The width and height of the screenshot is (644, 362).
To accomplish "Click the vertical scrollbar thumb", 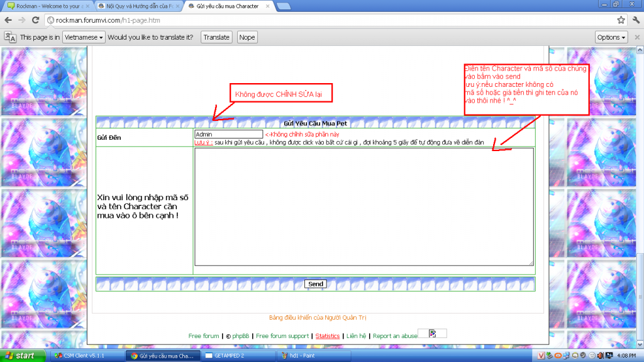I will coord(640,296).
